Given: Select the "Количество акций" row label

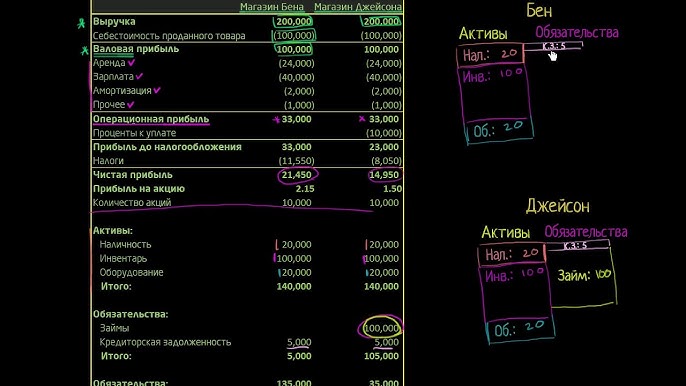Looking at the screenshot, I should click(132, 203).
